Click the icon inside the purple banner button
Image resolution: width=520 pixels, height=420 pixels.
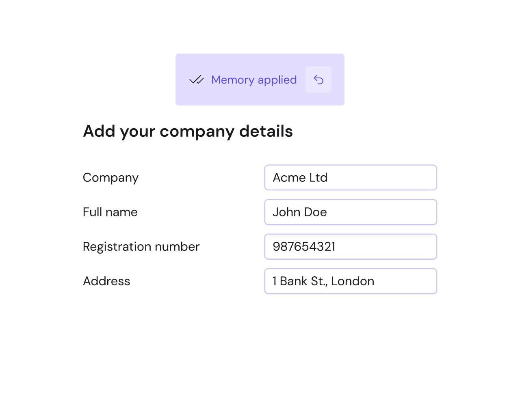coord(318,80)
